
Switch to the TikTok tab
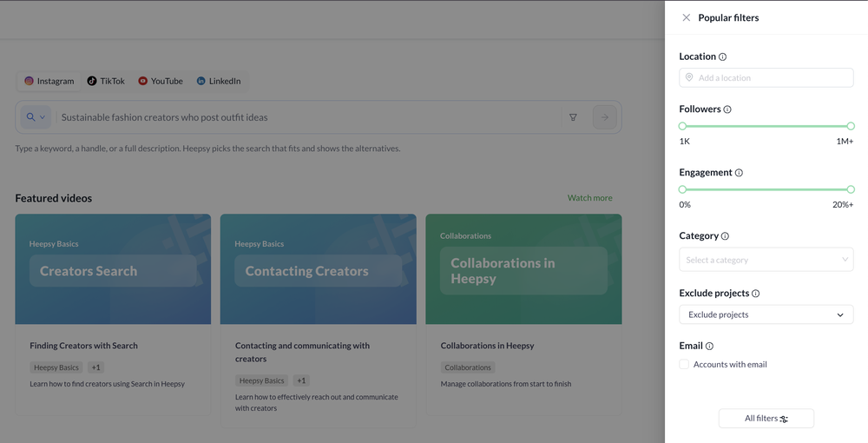pos(106,81)
